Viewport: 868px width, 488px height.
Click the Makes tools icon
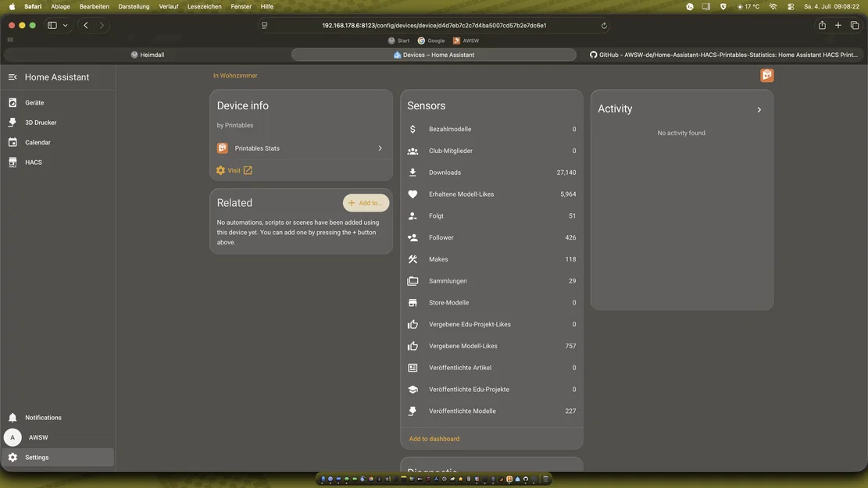tap(413, 259)
